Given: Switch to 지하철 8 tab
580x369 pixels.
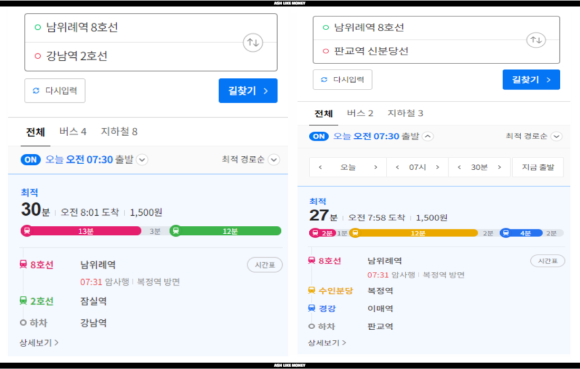Looking at the screenshot, I should pyautogui.click(x=119, y=132).
